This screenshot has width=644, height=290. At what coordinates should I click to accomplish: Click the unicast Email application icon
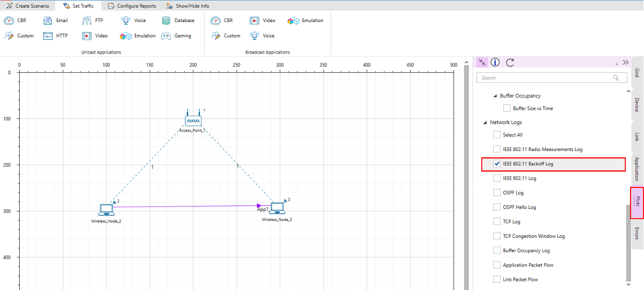[48, 21]
